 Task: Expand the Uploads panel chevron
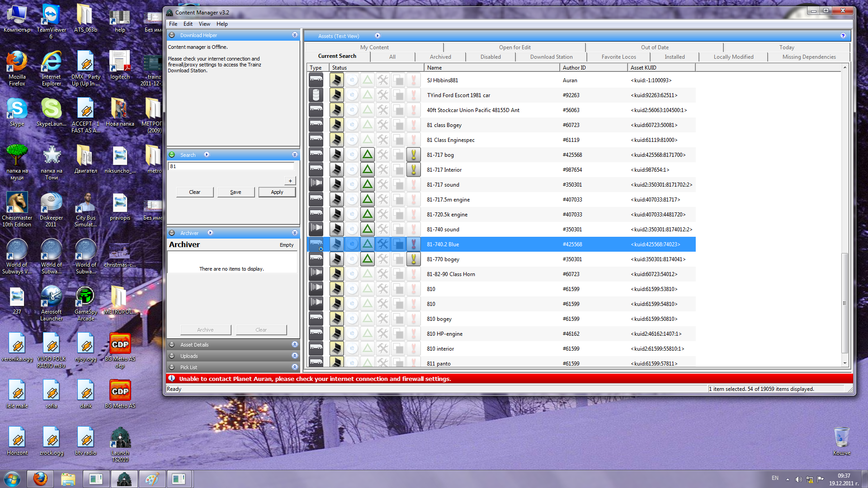[295, 356]
